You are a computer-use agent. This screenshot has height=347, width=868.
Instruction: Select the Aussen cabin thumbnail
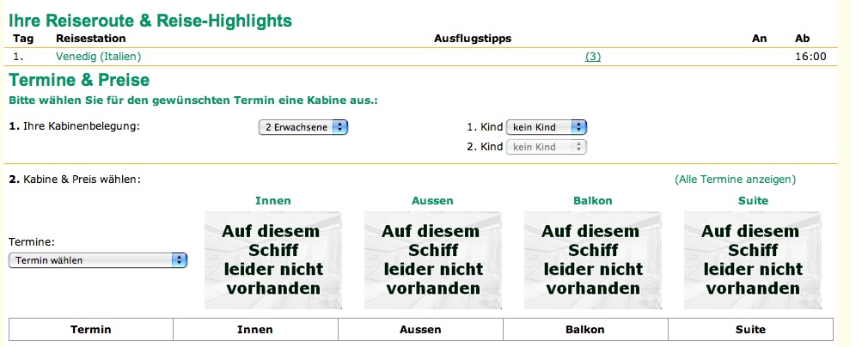[x=432, y=260]
